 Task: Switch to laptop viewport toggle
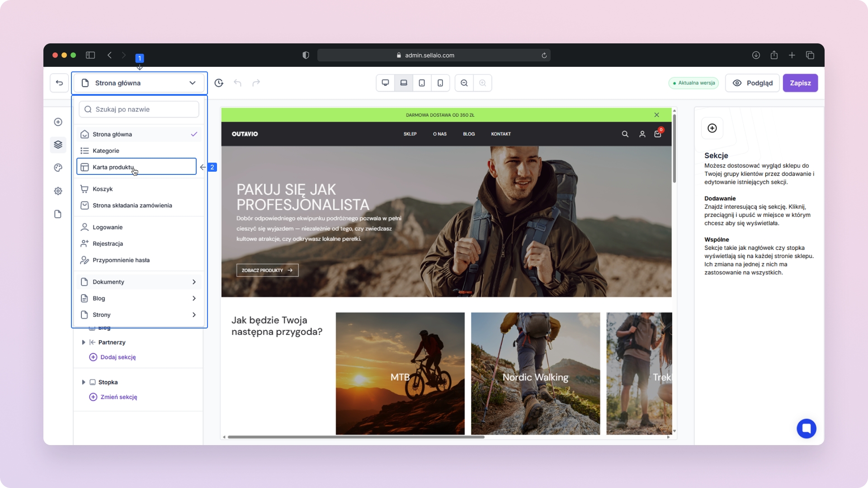point(404,83)
